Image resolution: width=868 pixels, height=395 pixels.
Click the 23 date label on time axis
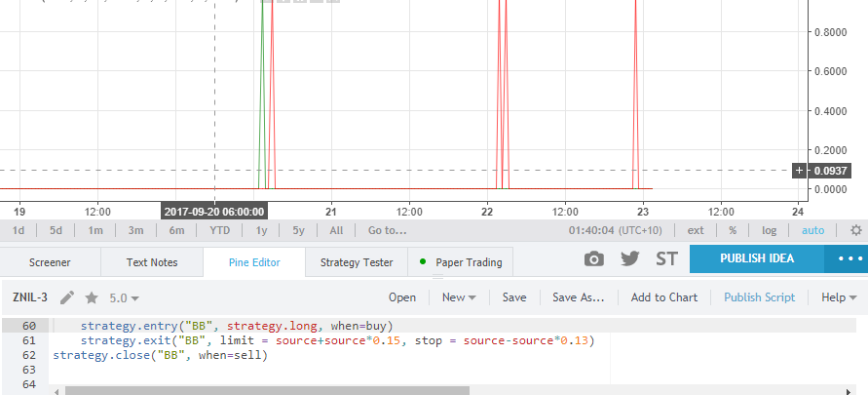click(643, 212)
